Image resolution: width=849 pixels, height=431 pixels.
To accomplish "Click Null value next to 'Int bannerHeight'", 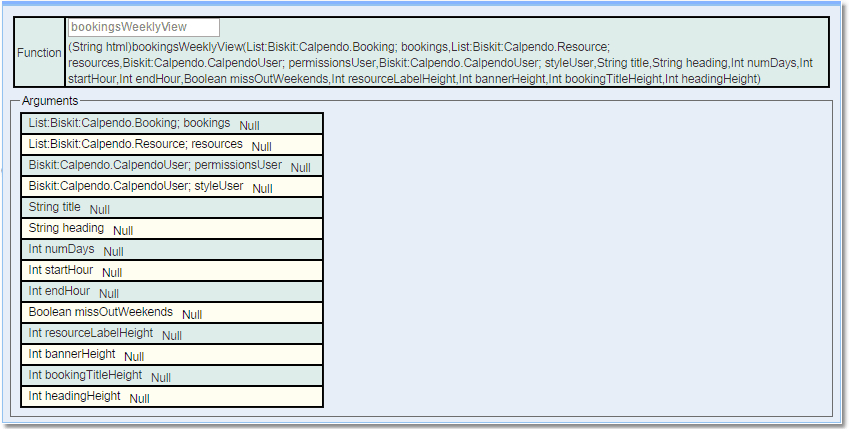I will click(134, 356).
